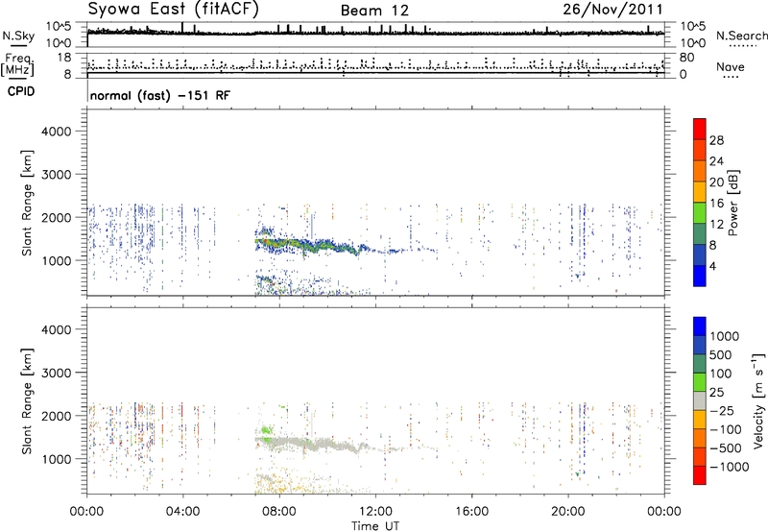Select the 'Beam 12' heading

coord(374,11)
